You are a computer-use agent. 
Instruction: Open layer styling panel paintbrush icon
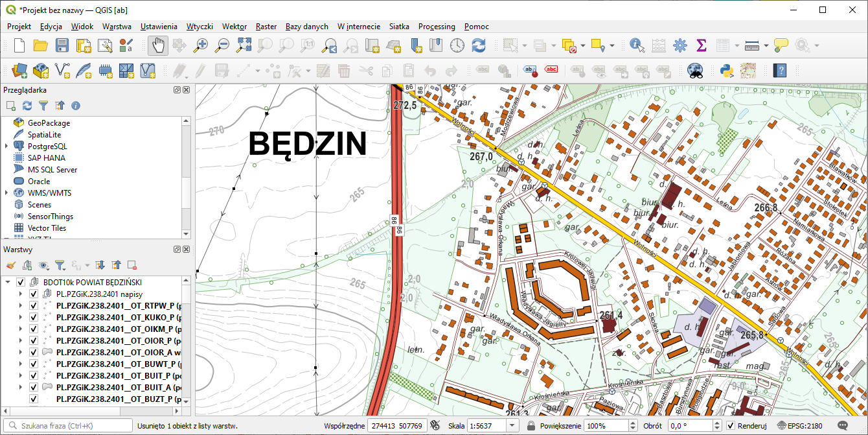tap(10, 265)
